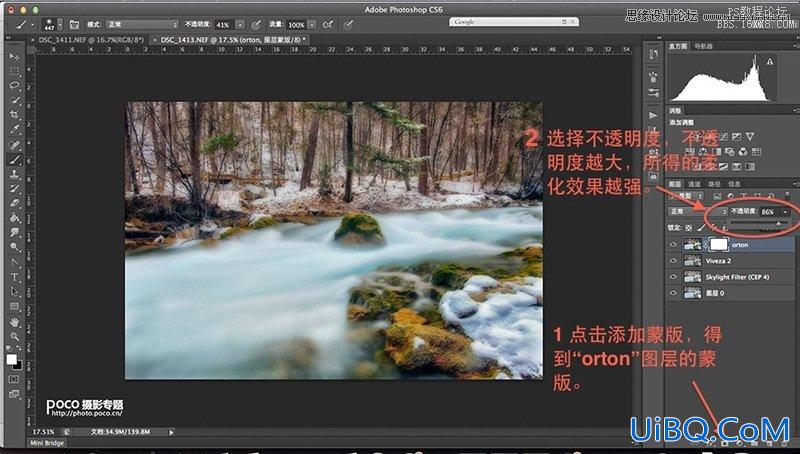
Task: Open the layer blend mode dropdown
Action: click(x=697, y=211)
